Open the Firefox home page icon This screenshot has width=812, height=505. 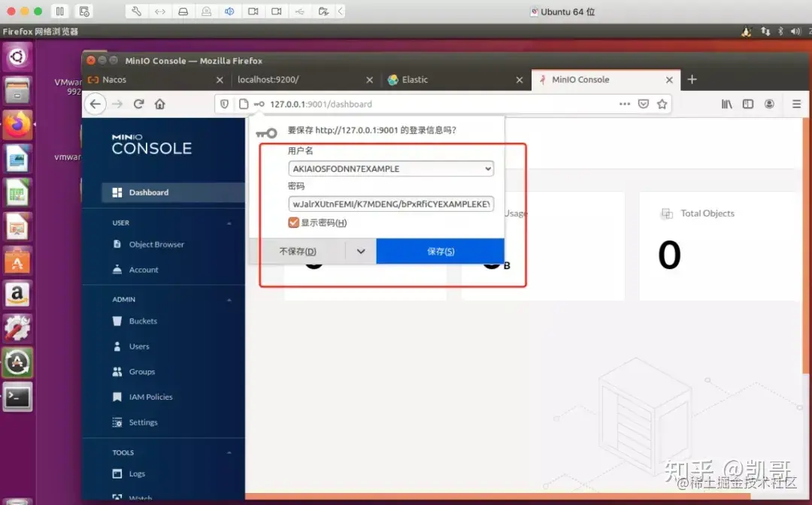click(x=160, y=104)
